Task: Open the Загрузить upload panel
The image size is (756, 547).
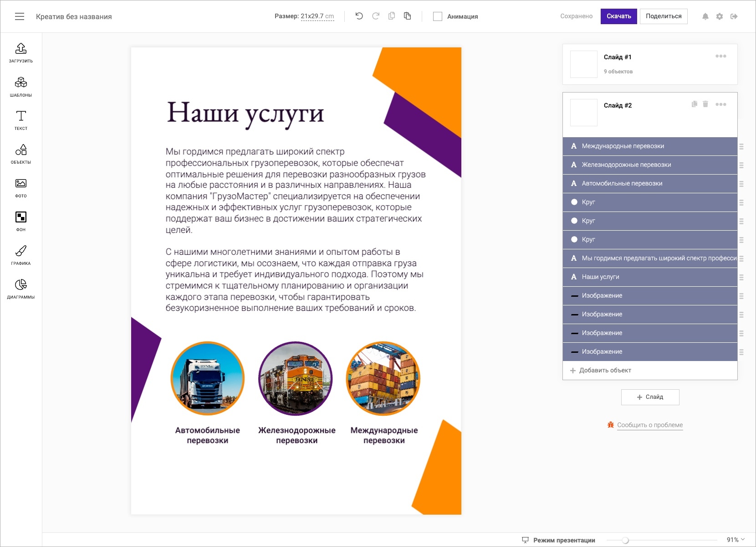Action: [x=21, y=52]
